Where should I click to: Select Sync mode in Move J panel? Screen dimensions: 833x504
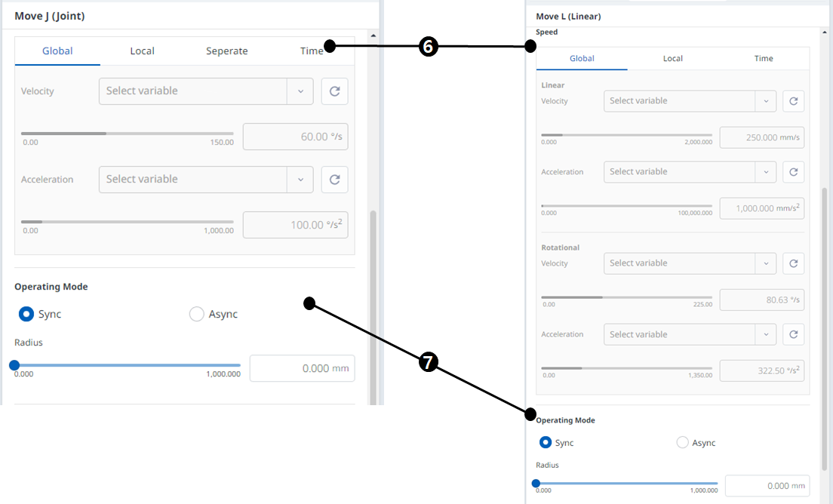pos(26,314)
